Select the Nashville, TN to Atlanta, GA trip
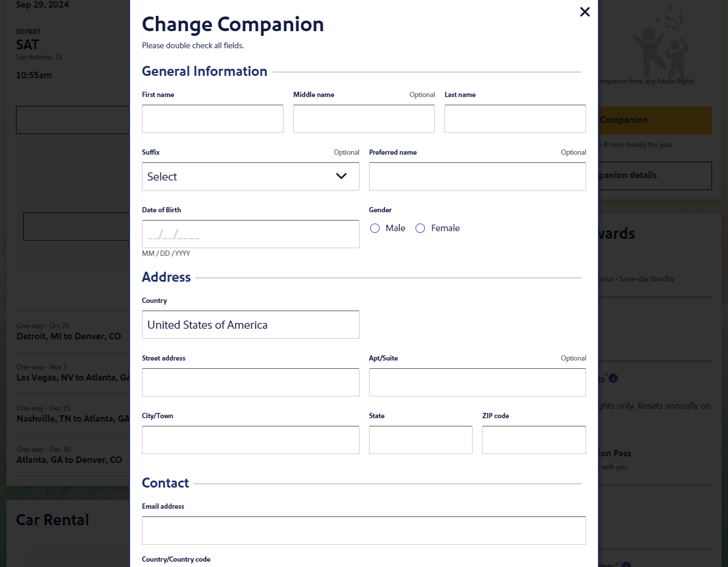 [x=68, y=418]
